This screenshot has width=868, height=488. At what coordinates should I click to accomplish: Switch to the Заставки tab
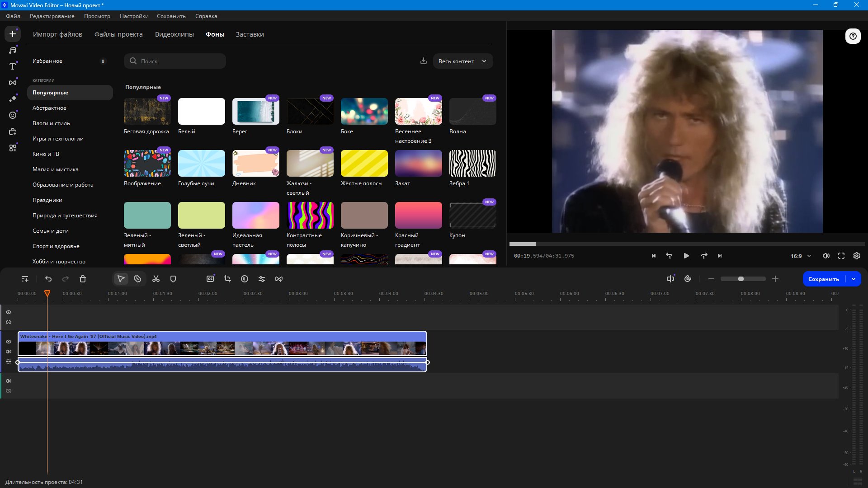click(x=250, y=34)
